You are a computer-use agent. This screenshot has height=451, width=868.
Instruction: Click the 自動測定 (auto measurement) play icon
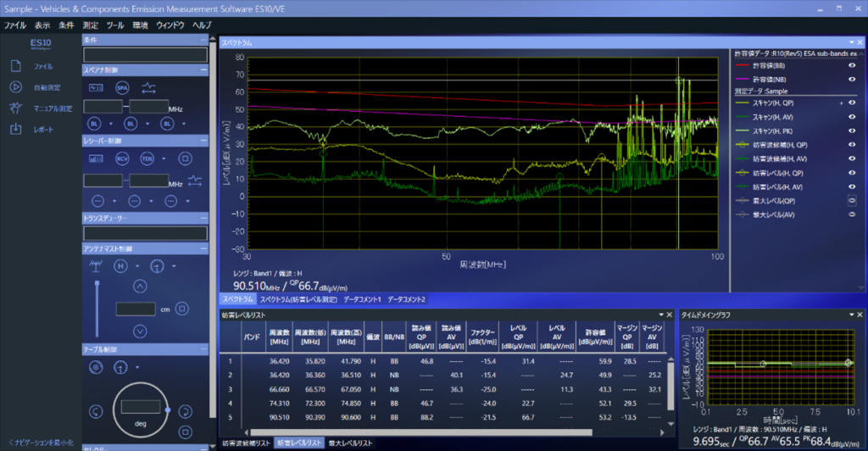click(15, 86)
